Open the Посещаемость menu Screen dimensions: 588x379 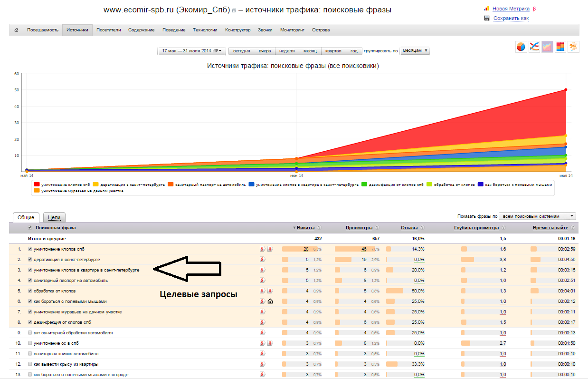tap(43, 30)
